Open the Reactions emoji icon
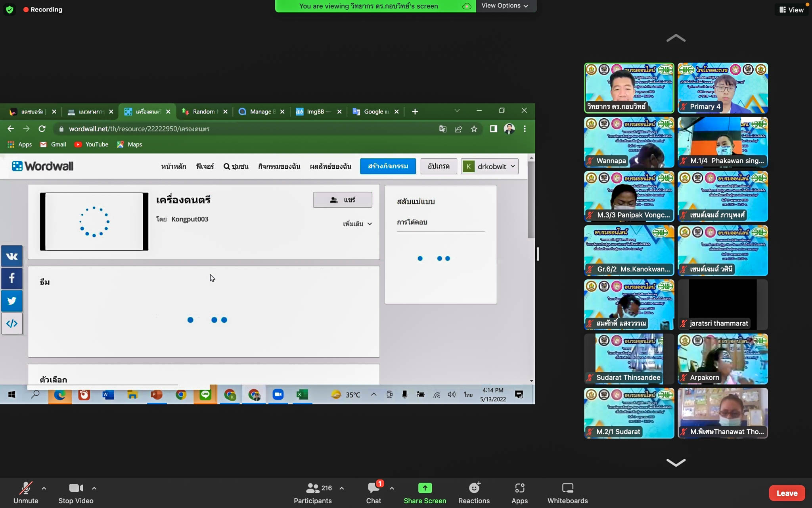This screenshot has width=812, height=508. click(x=474, y=488)
